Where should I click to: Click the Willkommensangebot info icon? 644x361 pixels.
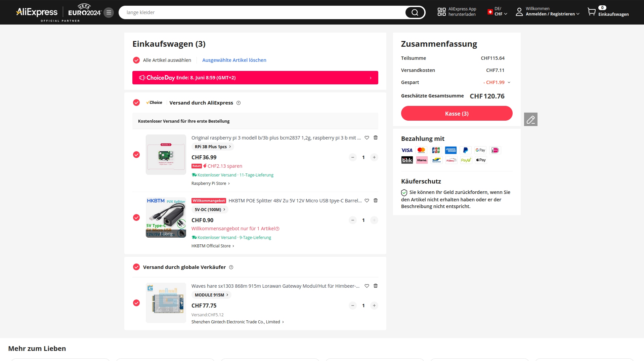[x=277, y=229]
